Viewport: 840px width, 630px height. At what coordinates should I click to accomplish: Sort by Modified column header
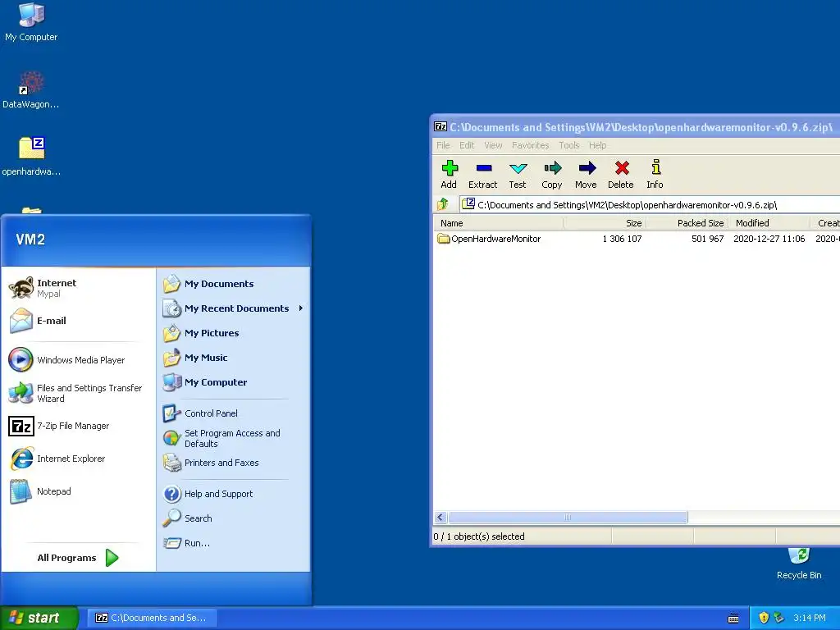(769, 223)
